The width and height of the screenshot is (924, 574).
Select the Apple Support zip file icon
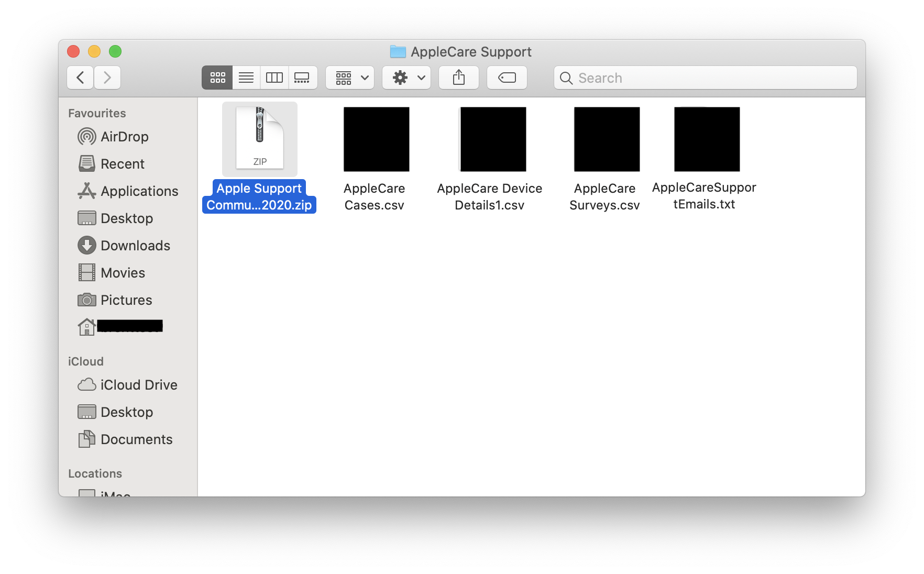[260, 139]
